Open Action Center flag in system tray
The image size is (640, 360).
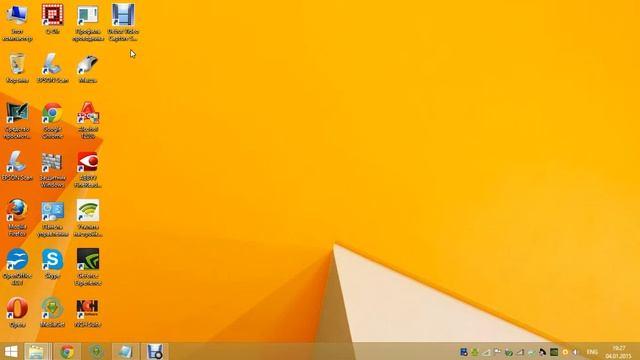coord(497,352)
